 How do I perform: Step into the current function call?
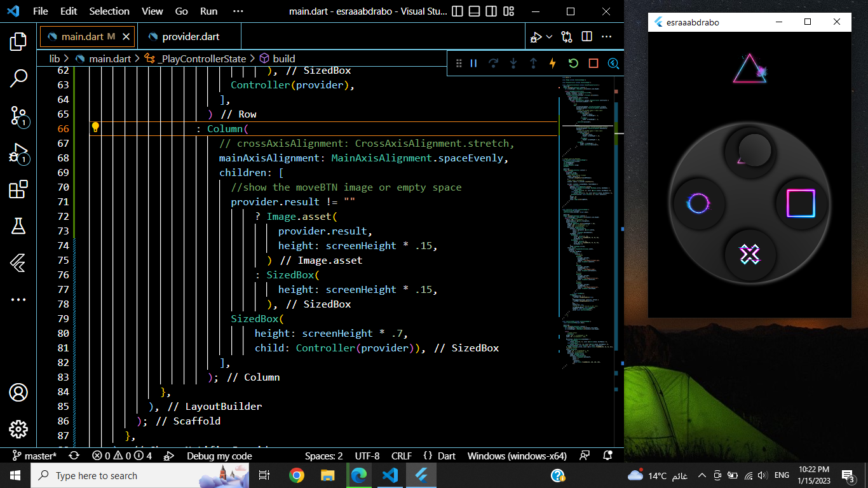[x=514, y=63]
